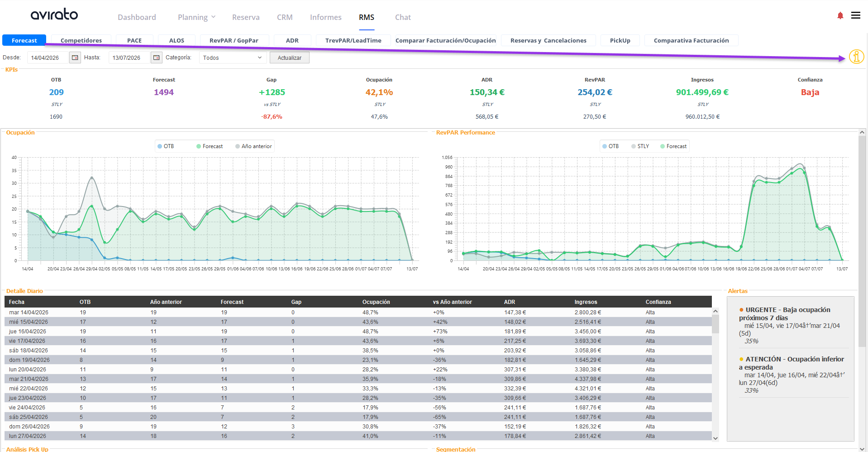The image size is (868, 452).
Task: Click the ADR value 307,31 €
Action: pyautogui.click(x=515, y=370)
